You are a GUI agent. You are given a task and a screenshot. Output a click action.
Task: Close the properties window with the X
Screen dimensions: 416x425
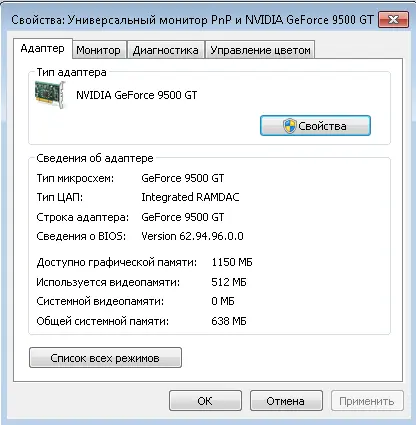(393, 19)
